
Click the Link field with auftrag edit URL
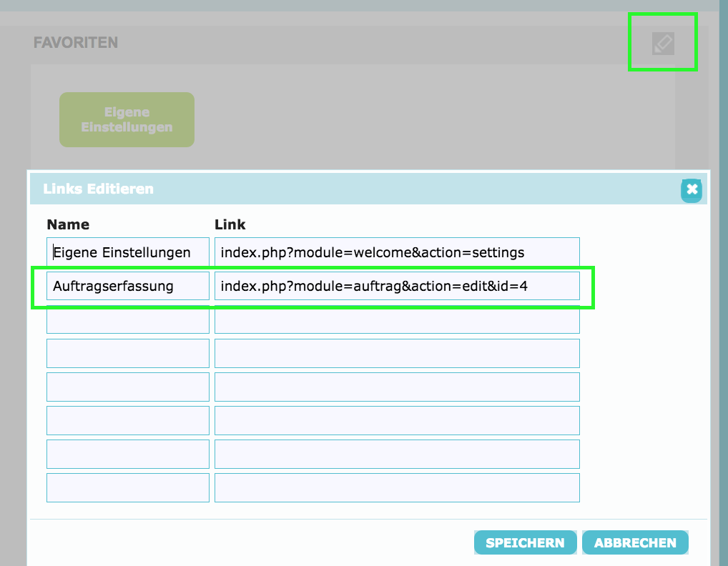tap(397, 286)
